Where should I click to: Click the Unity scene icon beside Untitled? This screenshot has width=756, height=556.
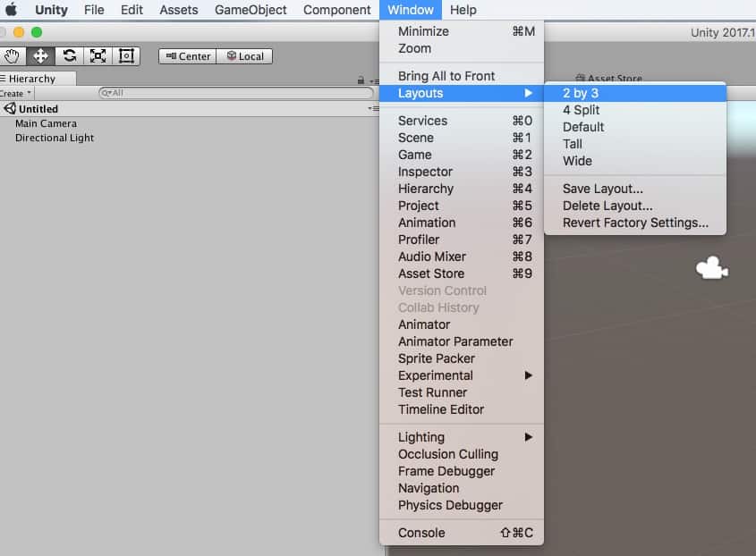(x=10, y=108)
